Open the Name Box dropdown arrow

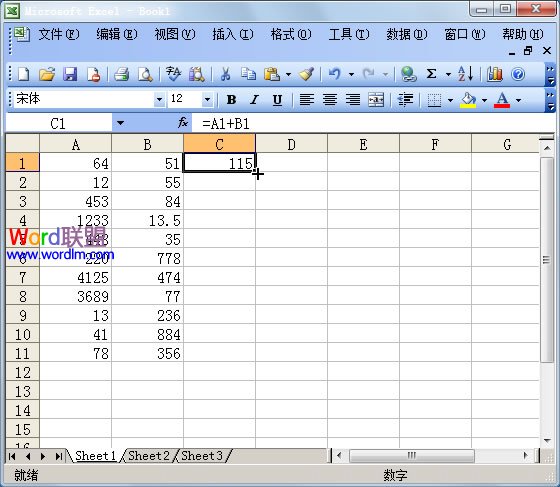tap(120, 123)
